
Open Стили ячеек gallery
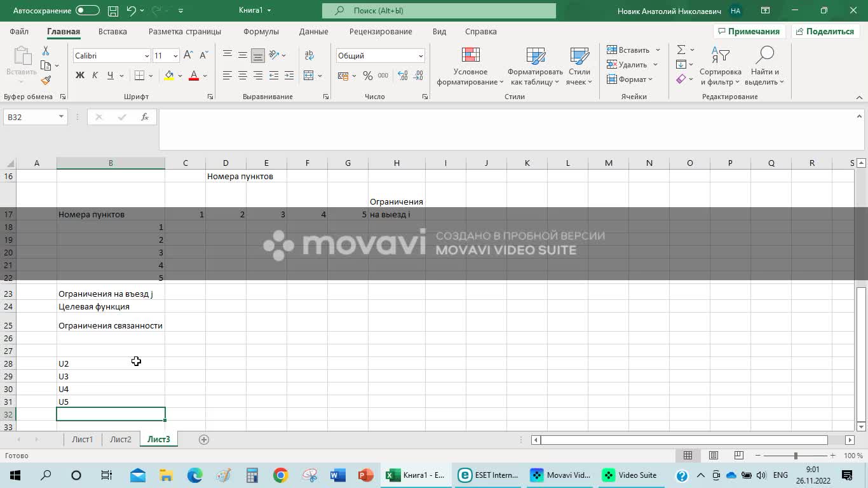coord(579,66)
